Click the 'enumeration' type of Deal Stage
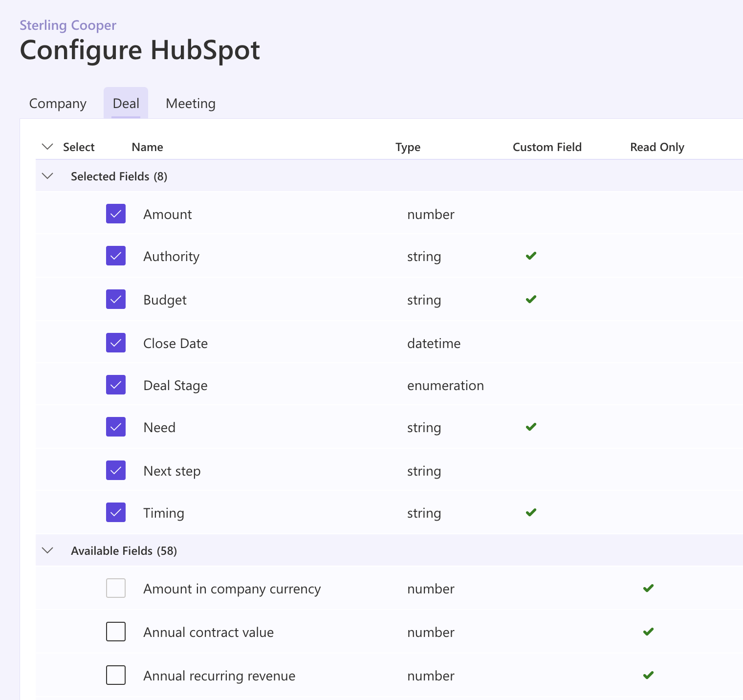Viewport: 743px width, 700px height. point(446,385)
